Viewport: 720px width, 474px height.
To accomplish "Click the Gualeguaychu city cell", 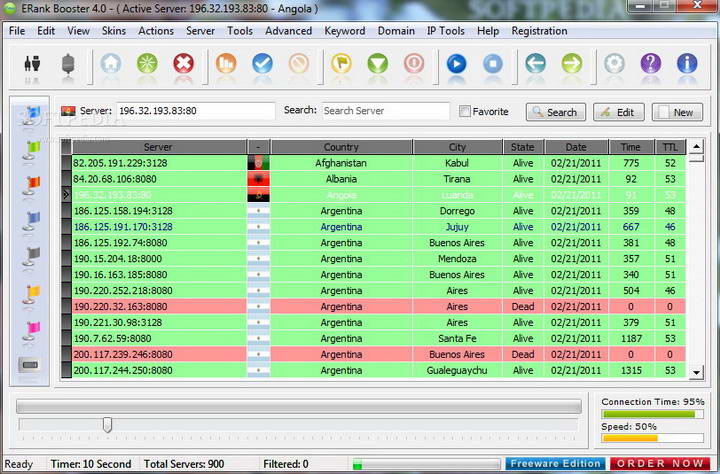I will (x=457, y=370).
